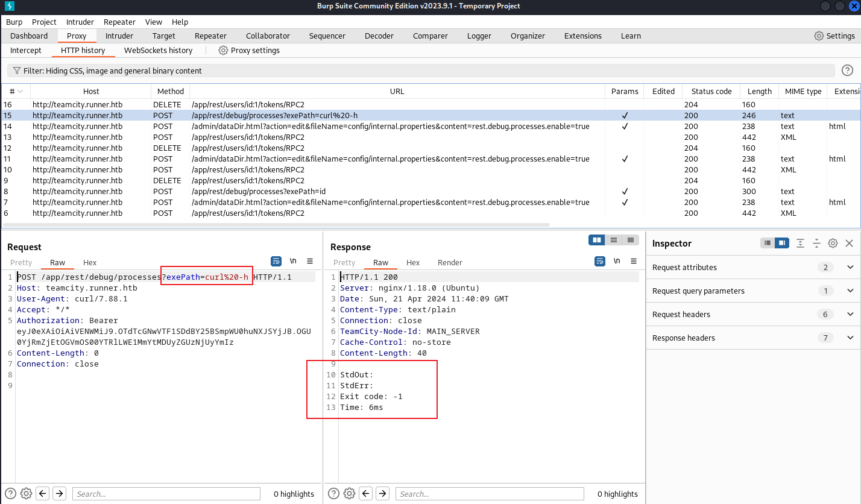
Task: Sort by the Method column header
Action: pyautogui.click(x=171, y=91)
